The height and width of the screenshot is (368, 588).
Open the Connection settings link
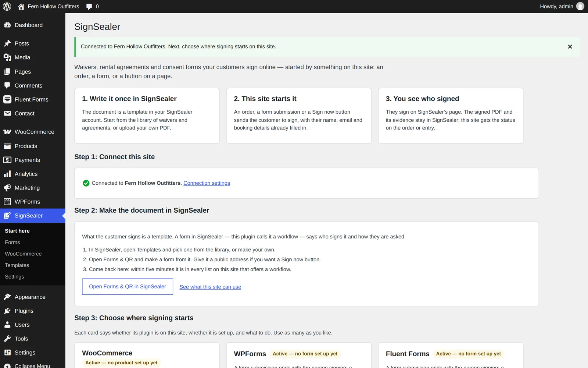(207, 183)
